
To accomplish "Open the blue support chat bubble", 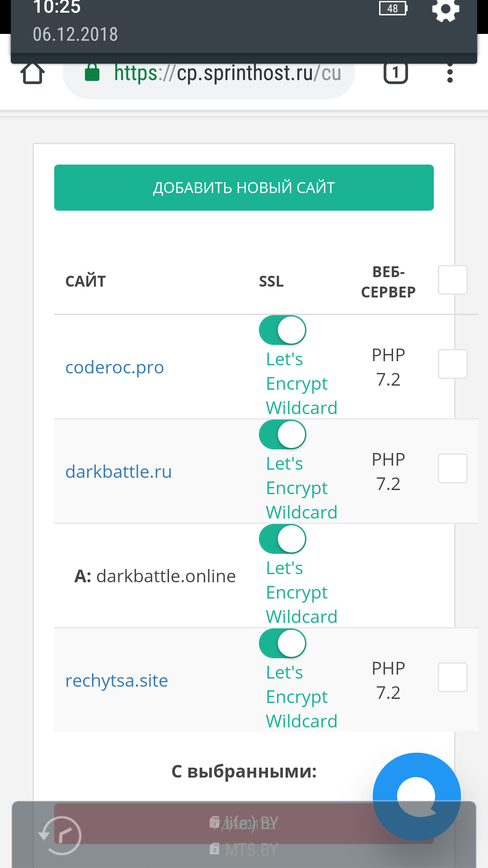I will (417, 797).
